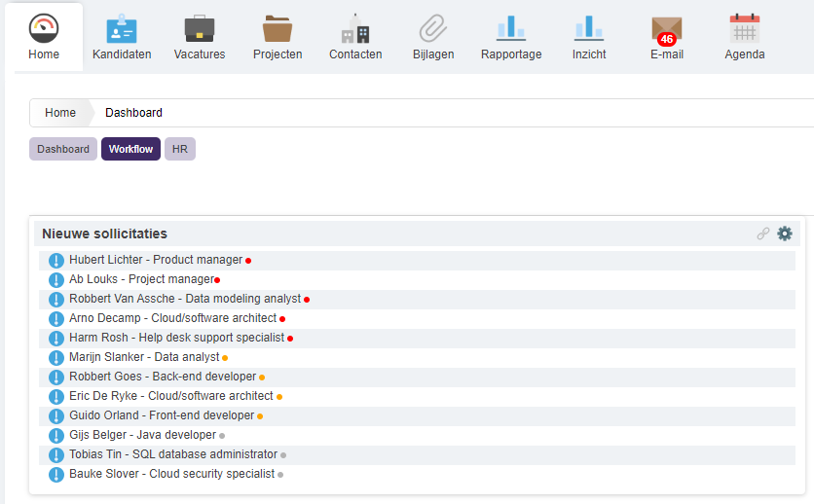Screen dimensions: 814x504
Task: Open Marijn Slanker - Data analyst application
Action: (144, 357)
